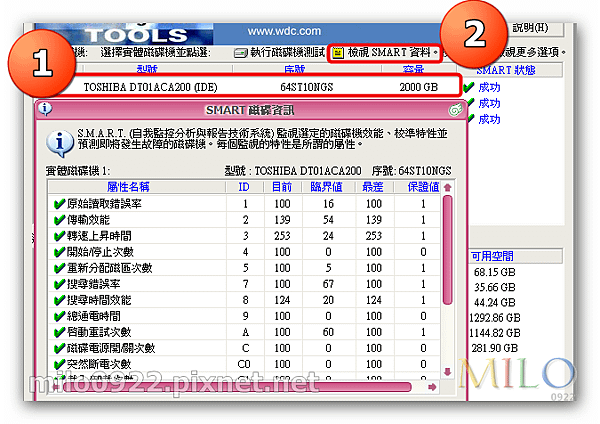Click the run disk test drive icon
This screenshot has height=424, width=600.
[241, 53]
